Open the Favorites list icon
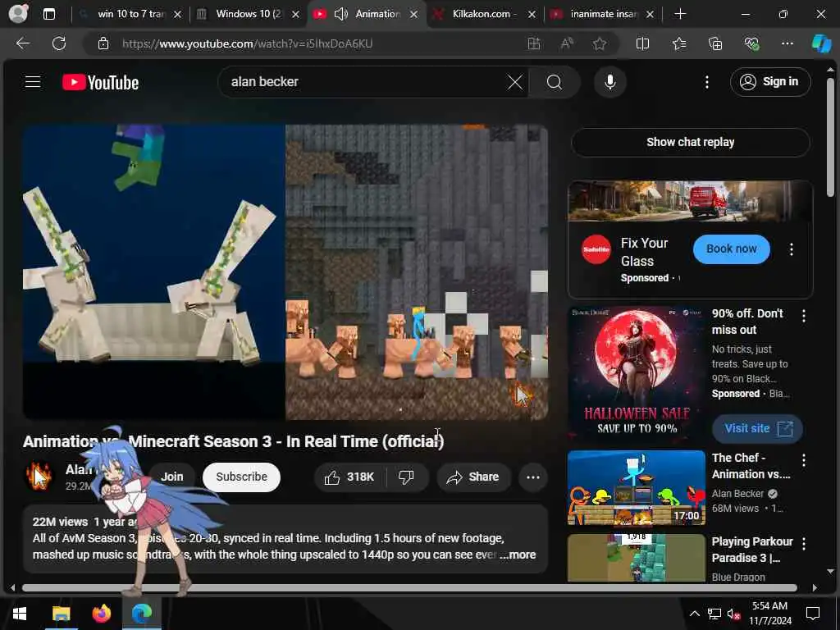 pyautogui.click(x=678, y=43)
